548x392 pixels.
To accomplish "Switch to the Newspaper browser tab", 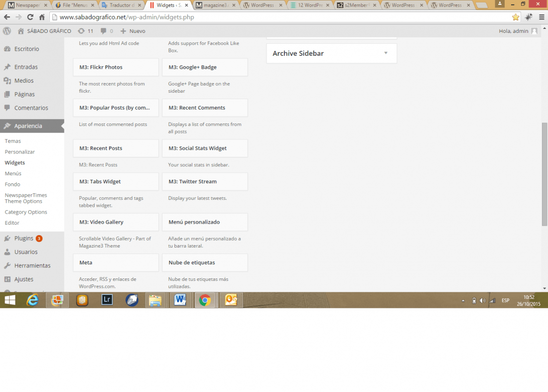I will (x=27, y=5).
